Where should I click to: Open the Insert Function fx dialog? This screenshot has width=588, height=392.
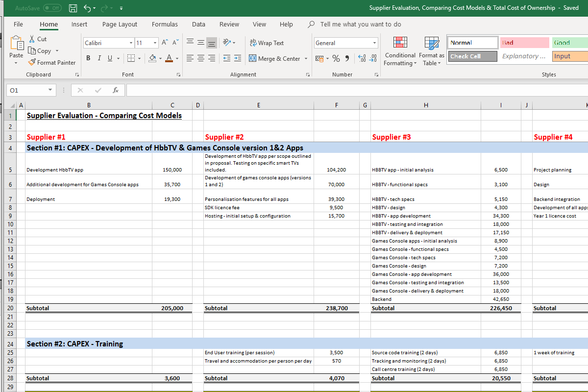(x=116, y=90)
